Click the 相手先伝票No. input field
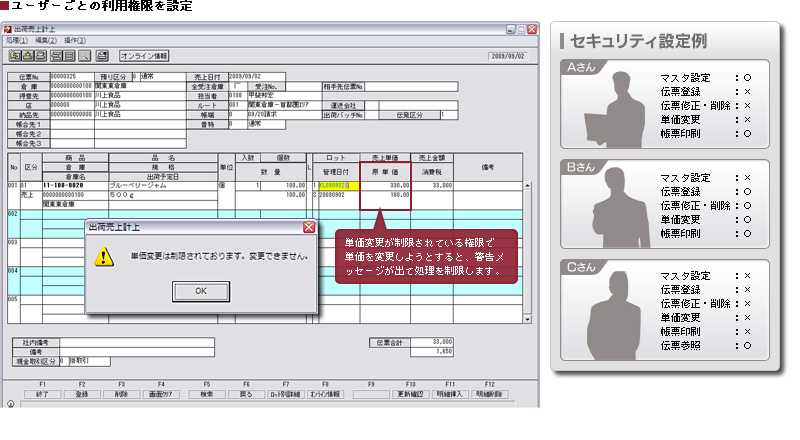 [411, 87]
